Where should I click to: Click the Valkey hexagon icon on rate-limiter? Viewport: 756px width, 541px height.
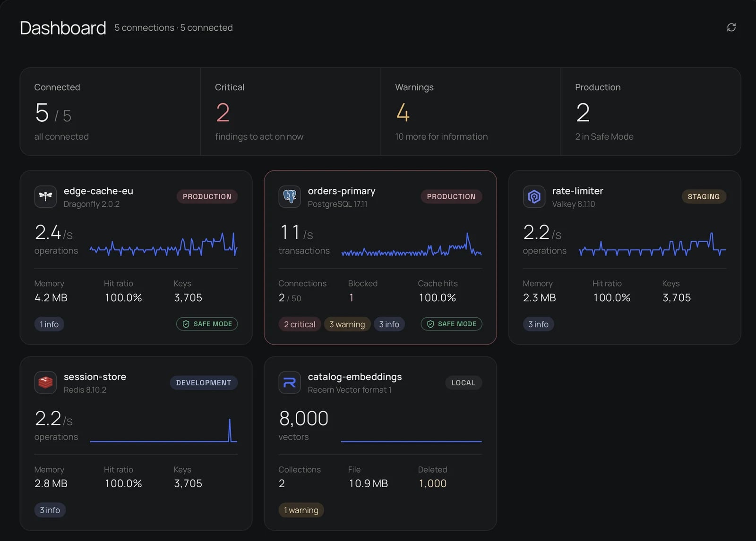click(534, 196)
